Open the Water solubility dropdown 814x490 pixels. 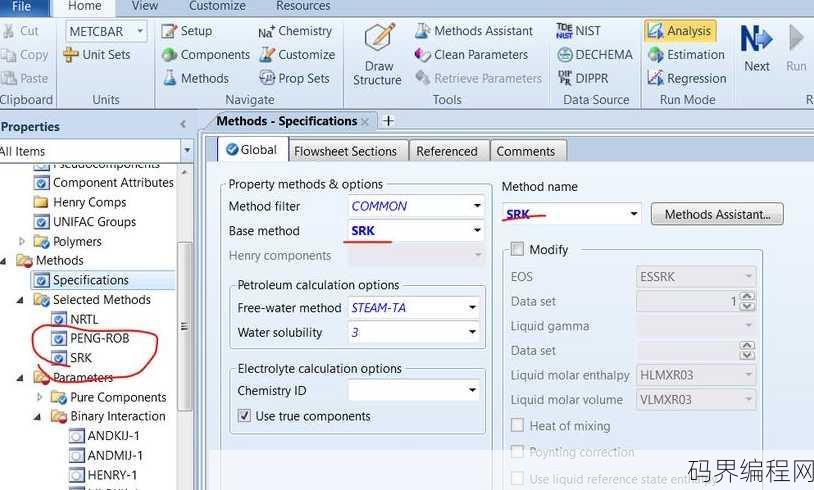[x=472, y=332]
